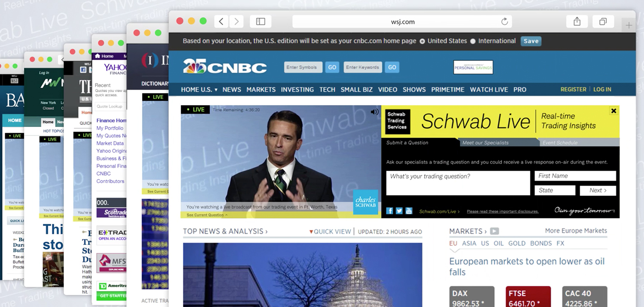The width and height of the screenshot is (644, 307).
Task: Expand the HOME U.S. edition dropdown
Action: (x=199, y=90)
